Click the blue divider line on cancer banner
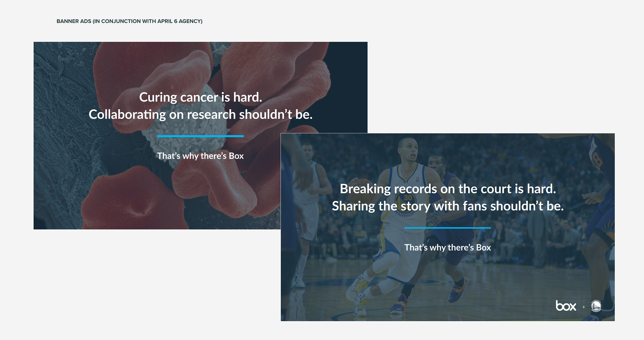Screen dimensions: 644x340 (x=201, y=136)
